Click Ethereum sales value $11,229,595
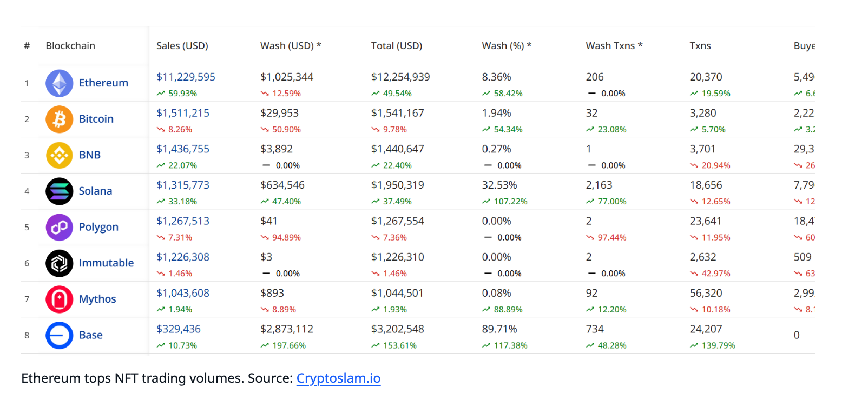Screen dimensions: 868x400 pos(186,77)
